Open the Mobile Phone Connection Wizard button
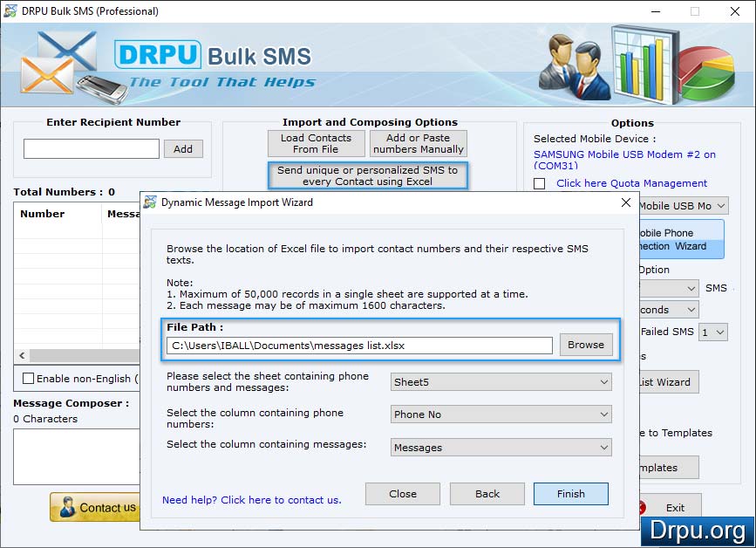The image size is (756, 548). 682,239
